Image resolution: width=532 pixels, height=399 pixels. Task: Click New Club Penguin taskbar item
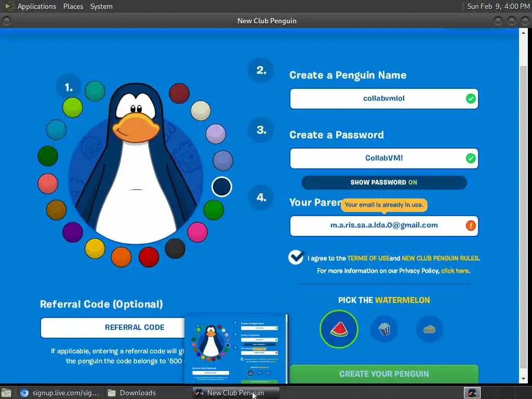[x=236, y=393]
